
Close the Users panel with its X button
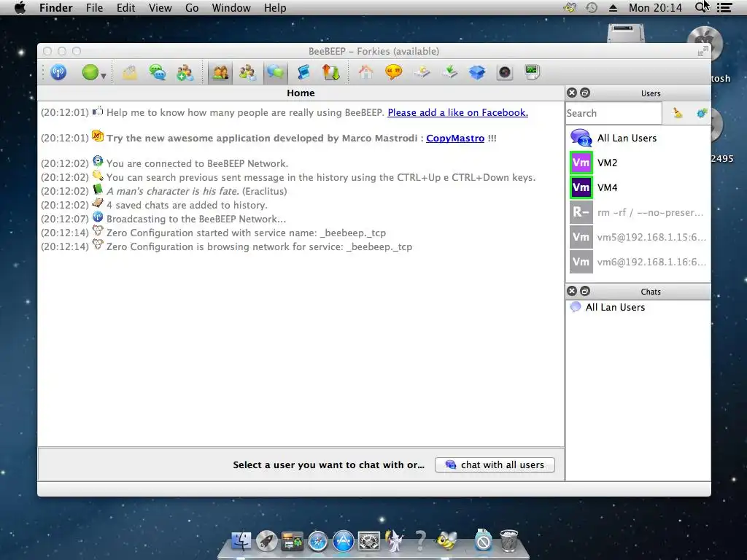coord(572,93)
